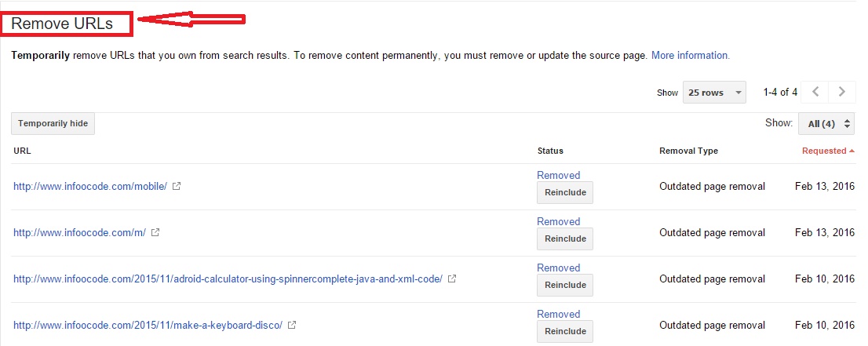This screenshot has width=868, height=346.
Task: Open the More information link
Action: coord(690,56)
